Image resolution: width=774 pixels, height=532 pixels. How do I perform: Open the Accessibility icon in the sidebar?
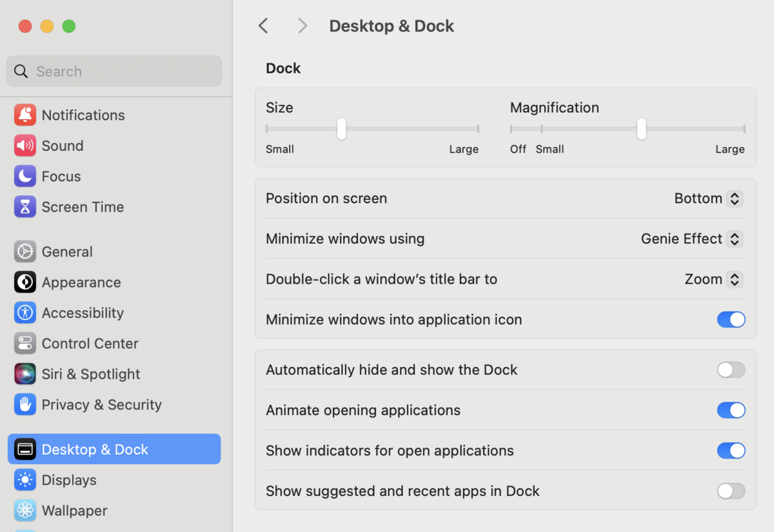(x=25, y=313)
